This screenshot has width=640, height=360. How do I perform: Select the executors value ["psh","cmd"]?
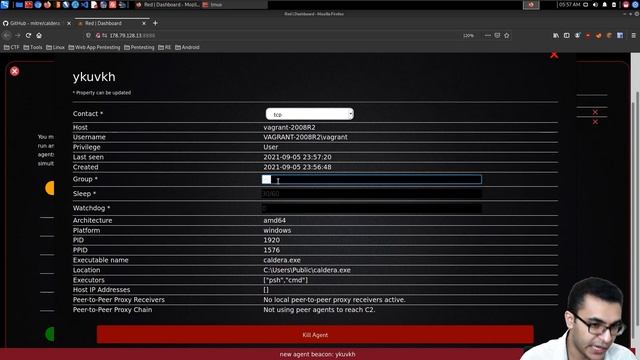pos(286,280)
